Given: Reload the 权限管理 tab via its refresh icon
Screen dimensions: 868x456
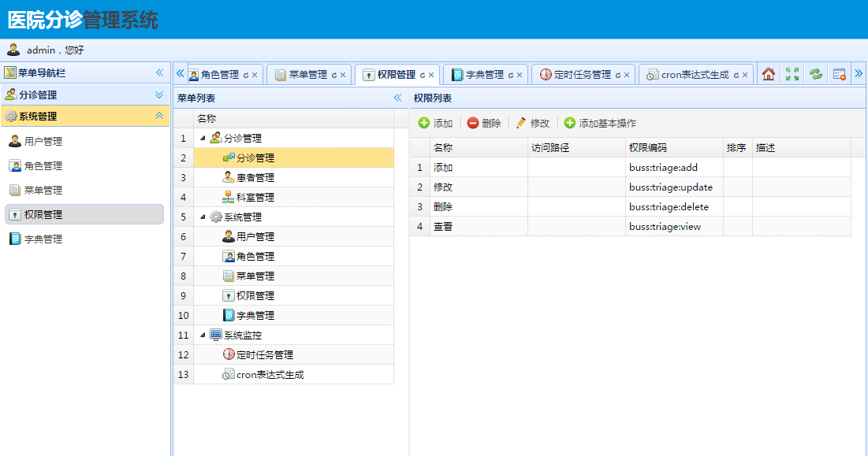Looking at the screenshot, I should click(x=423, y=75).
